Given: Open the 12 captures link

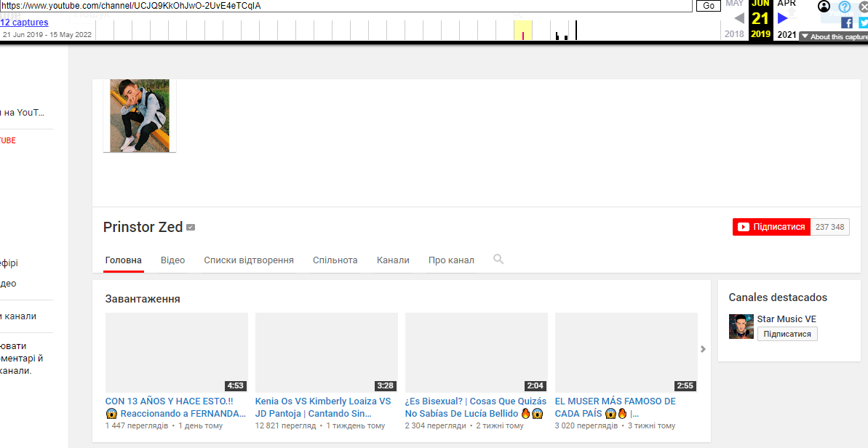Looking at the screenshot, I should [x=24, y=23].
